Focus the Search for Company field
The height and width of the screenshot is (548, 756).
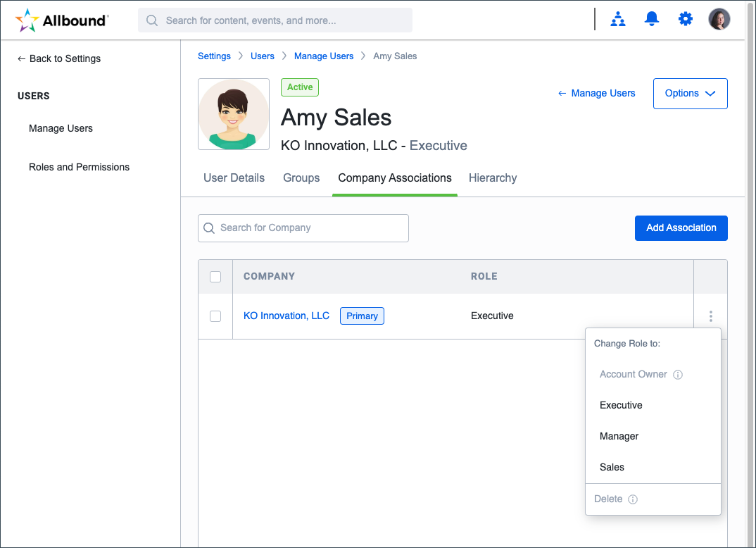coord(303,228)
